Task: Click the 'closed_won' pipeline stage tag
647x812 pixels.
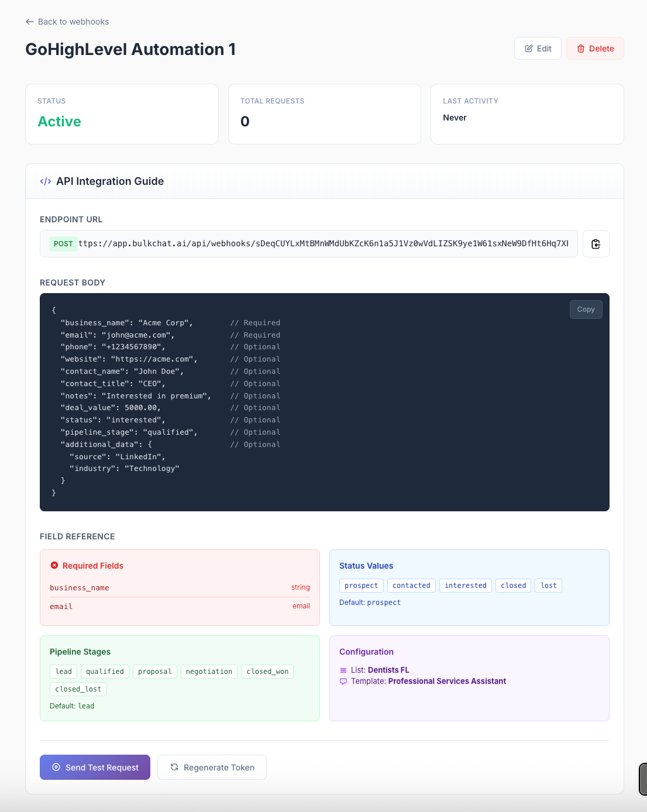Action: click(267, 672)
